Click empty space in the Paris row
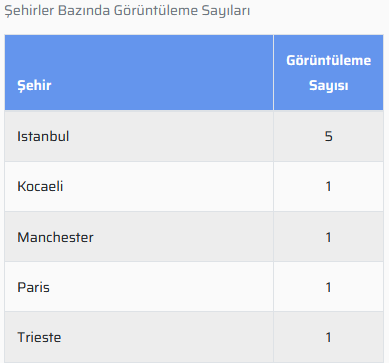This screenshot has width=389, height=363. [x=160, y=287]
